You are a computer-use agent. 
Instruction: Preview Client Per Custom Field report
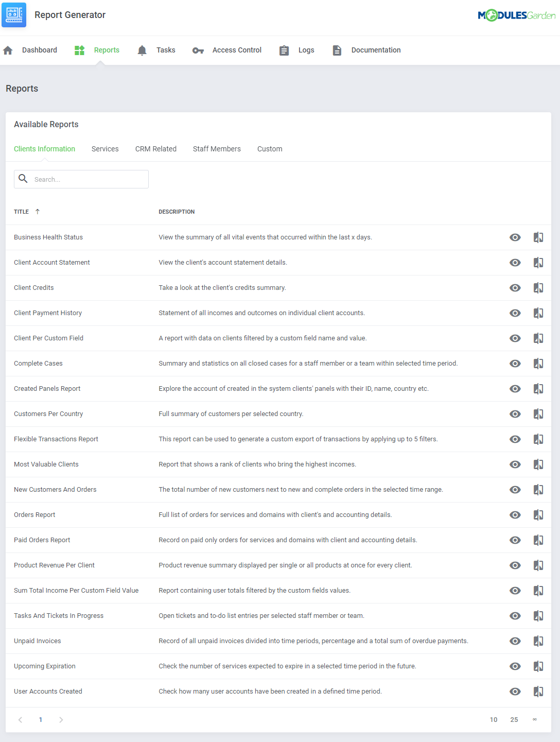coord(515,338)
